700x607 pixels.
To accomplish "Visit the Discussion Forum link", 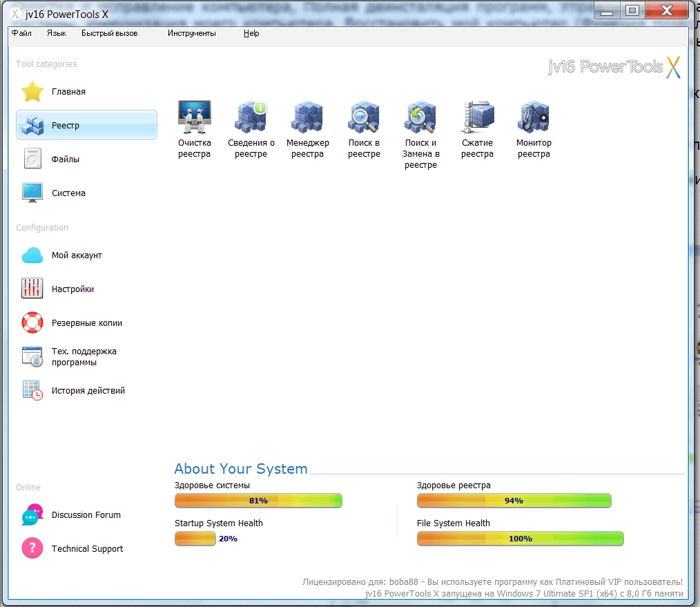I will 86,515.
